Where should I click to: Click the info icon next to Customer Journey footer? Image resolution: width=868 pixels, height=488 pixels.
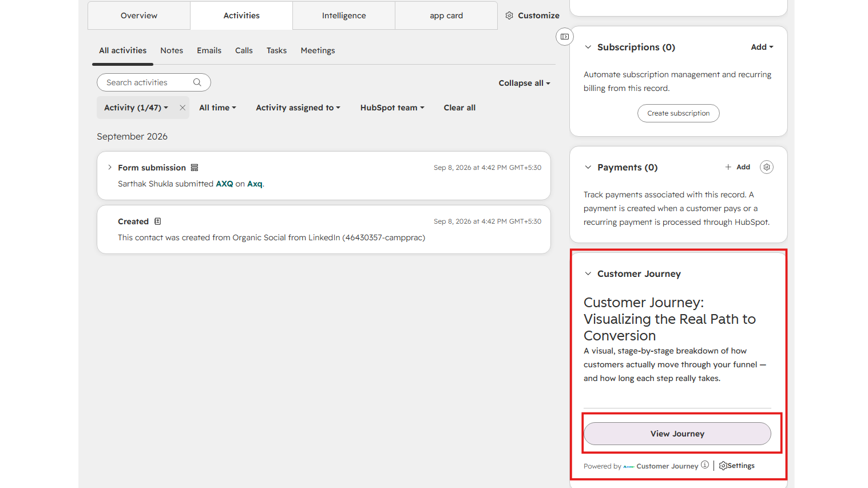(x=705, y=465)
